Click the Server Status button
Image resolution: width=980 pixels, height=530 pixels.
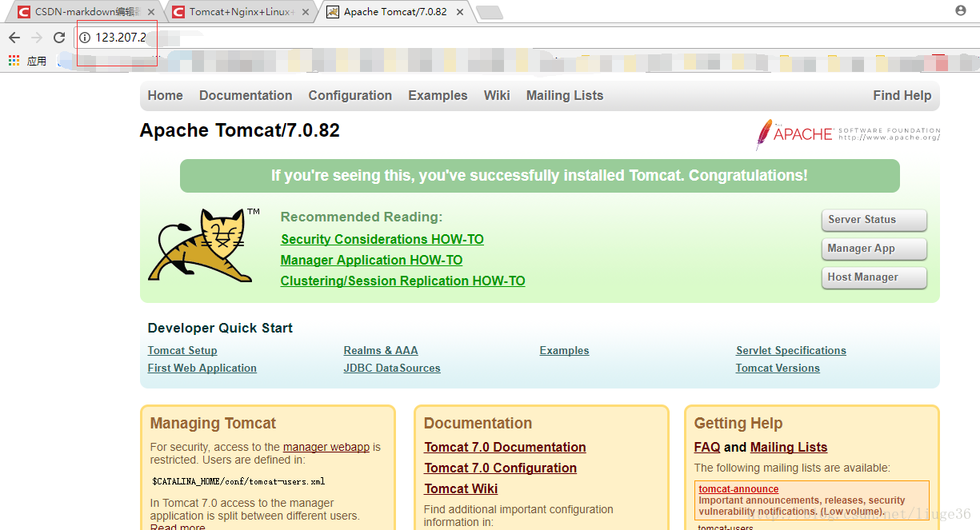[x=874, y=220]
